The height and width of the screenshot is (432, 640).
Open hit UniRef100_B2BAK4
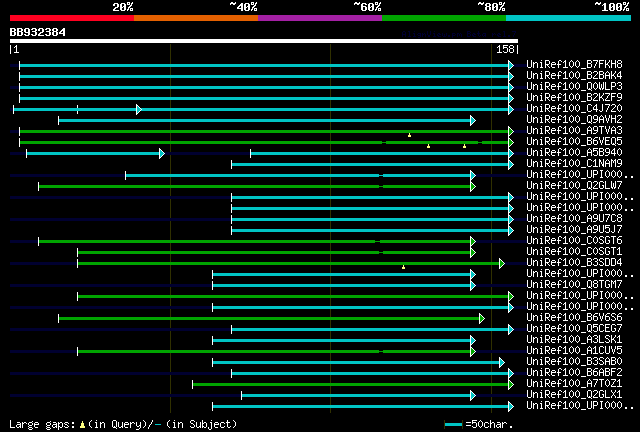574,76
